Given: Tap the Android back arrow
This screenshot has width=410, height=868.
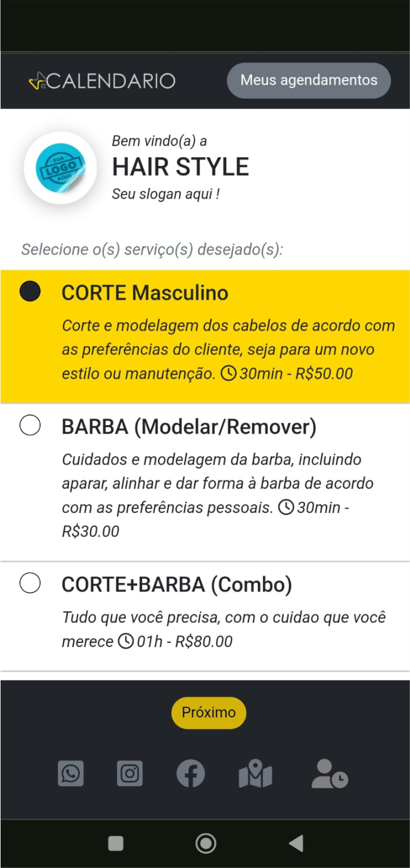Looking at the screenshot, I should pos(296,844).
